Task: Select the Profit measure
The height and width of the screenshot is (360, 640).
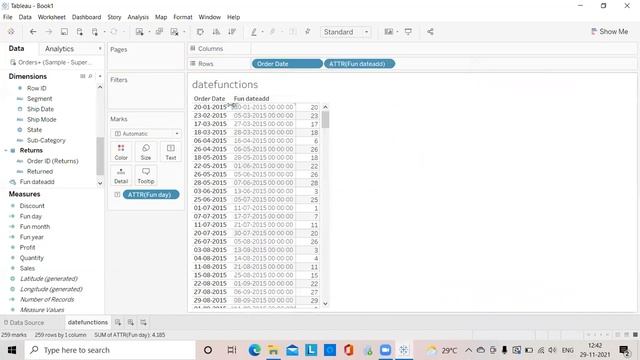Action: 27,247
